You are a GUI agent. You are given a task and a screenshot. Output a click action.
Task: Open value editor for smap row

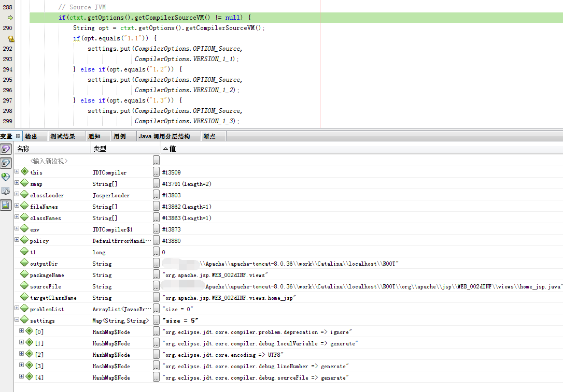(x=156, y=184)
